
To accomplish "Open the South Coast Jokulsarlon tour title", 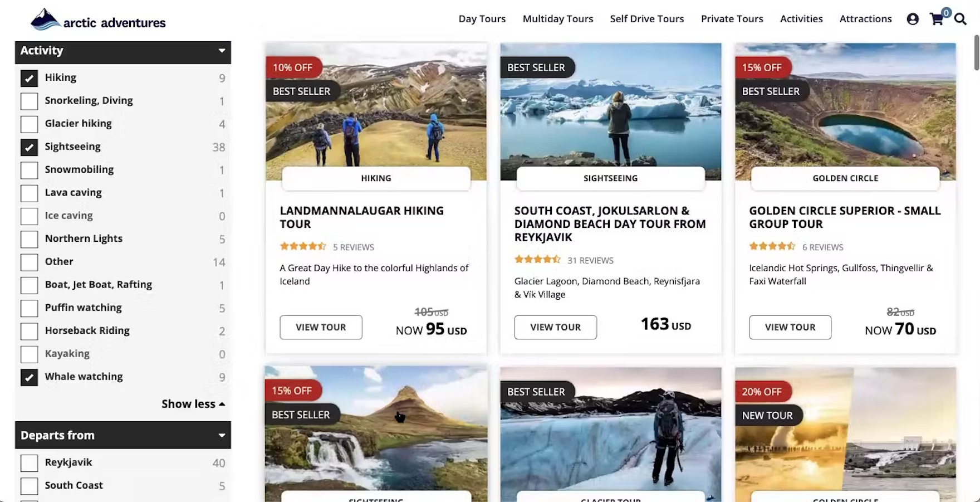I will pos(610,224).
